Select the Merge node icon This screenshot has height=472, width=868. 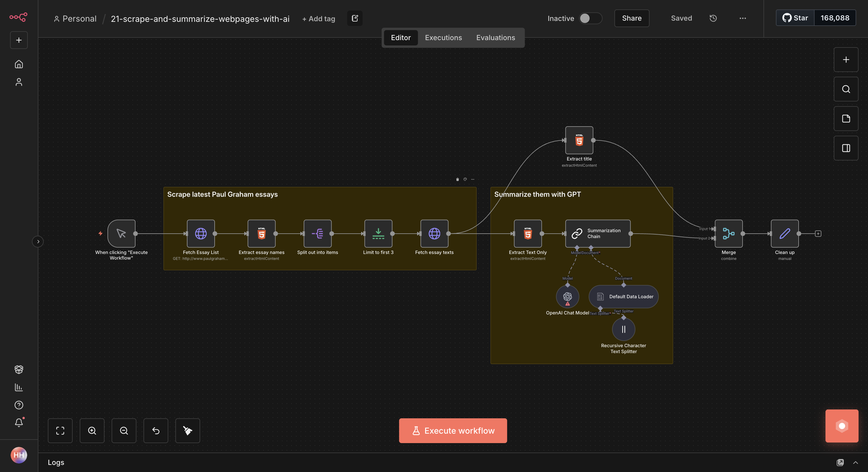pos(729,233)
